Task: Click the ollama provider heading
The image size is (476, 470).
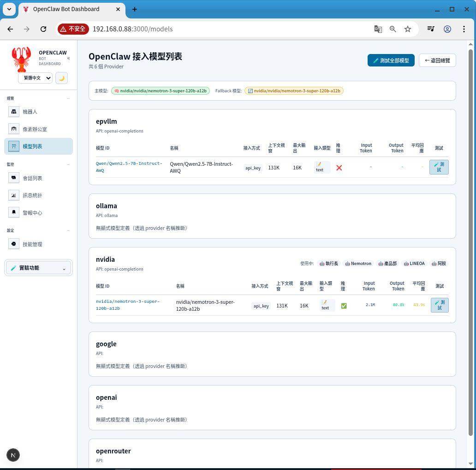Action: (x=106, y=205)
